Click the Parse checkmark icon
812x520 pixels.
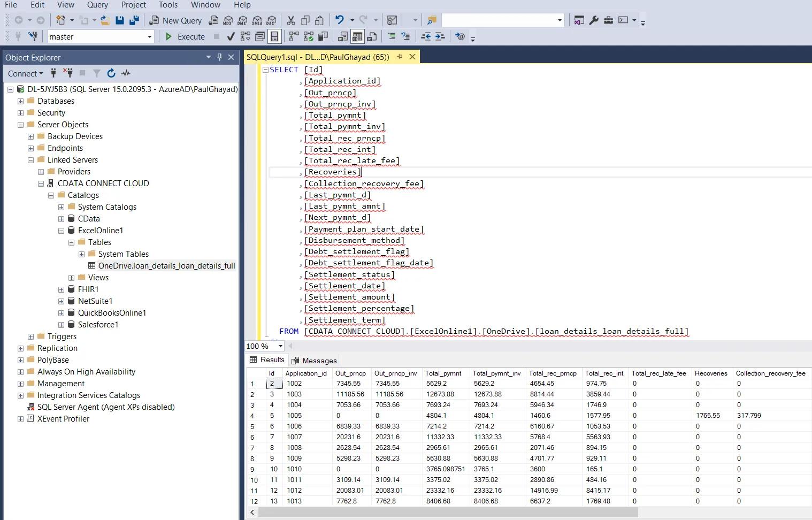pyautogui.click(x=231, y=37)
